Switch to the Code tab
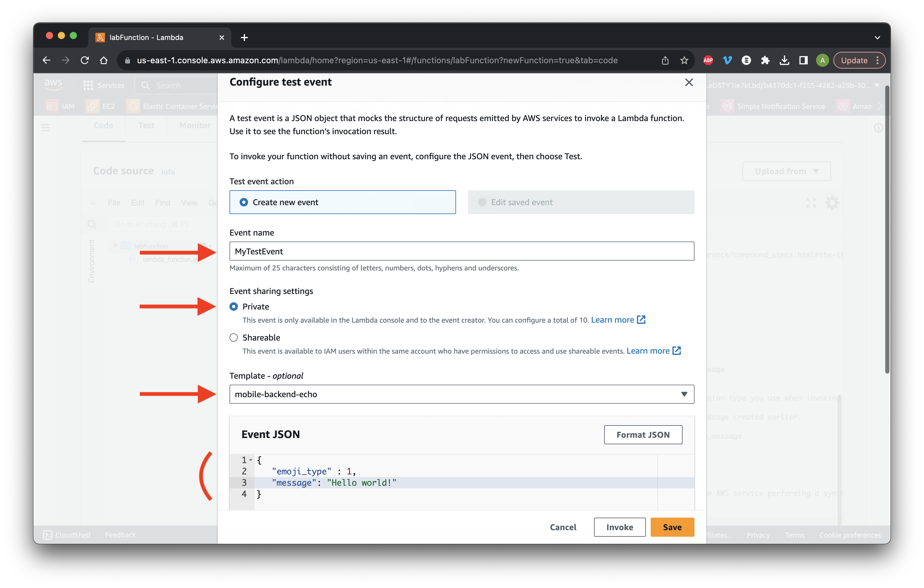Image resolution: width=924 pixels, height=588 pixels. [103, 125]
